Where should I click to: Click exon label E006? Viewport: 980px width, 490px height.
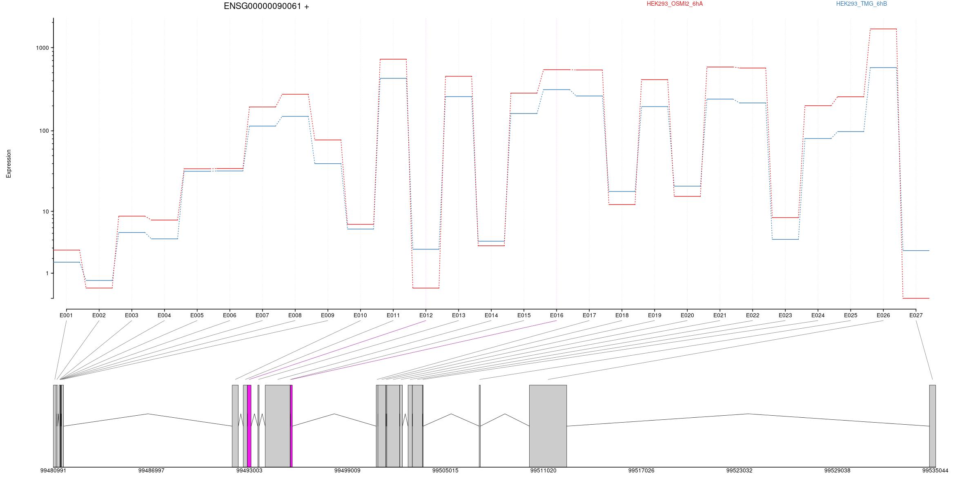tap(229, 315)
